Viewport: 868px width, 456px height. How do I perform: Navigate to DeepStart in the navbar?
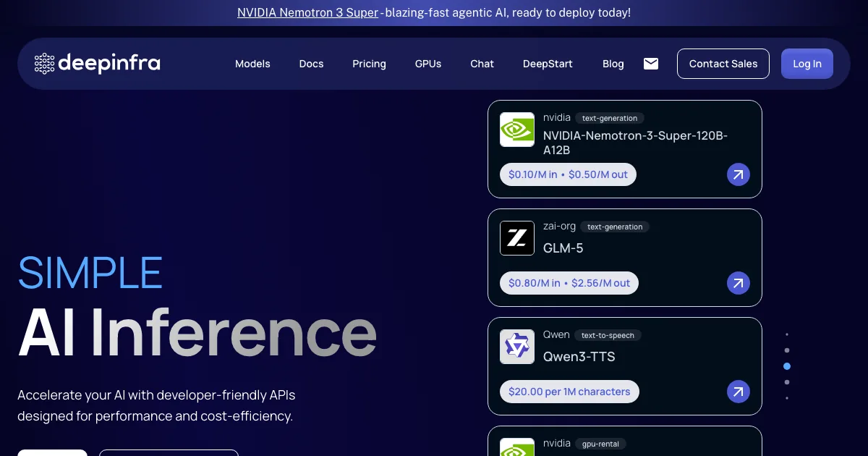pos(548,64)
